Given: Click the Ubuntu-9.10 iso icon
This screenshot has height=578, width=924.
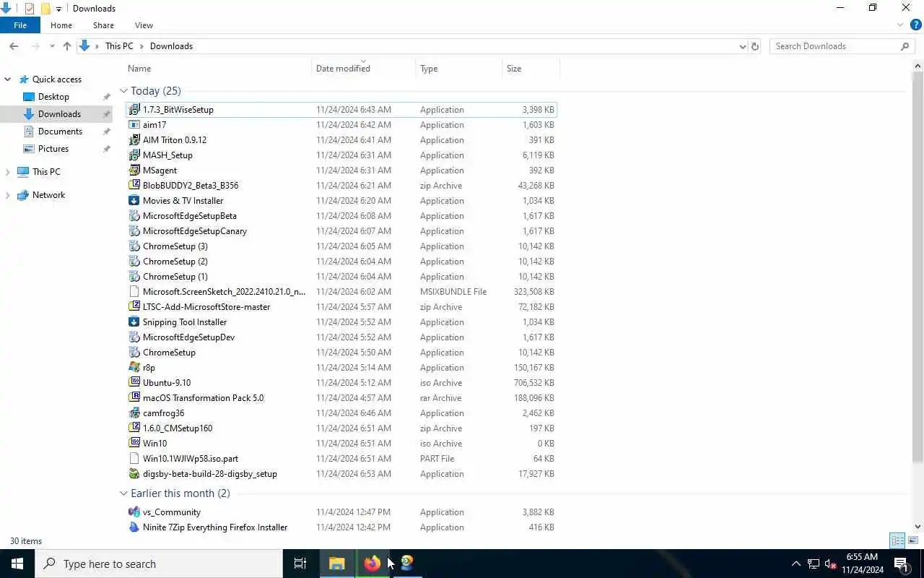Looking at the screenshot, I should pos(134,383).
